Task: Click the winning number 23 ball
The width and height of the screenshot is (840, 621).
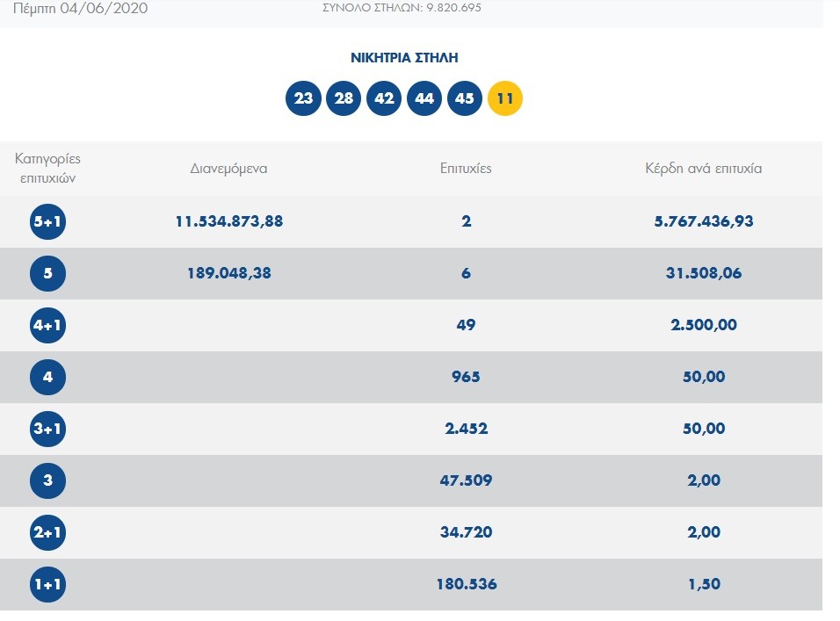Action: 304,98
